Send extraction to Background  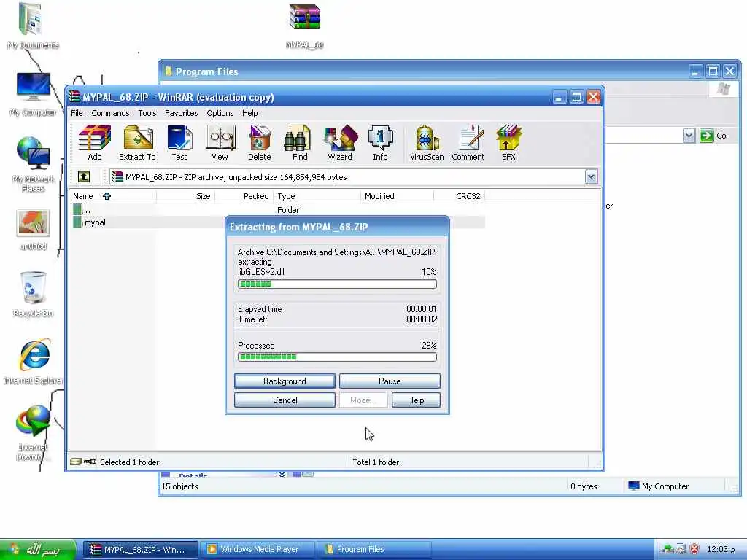click(285, 381)
